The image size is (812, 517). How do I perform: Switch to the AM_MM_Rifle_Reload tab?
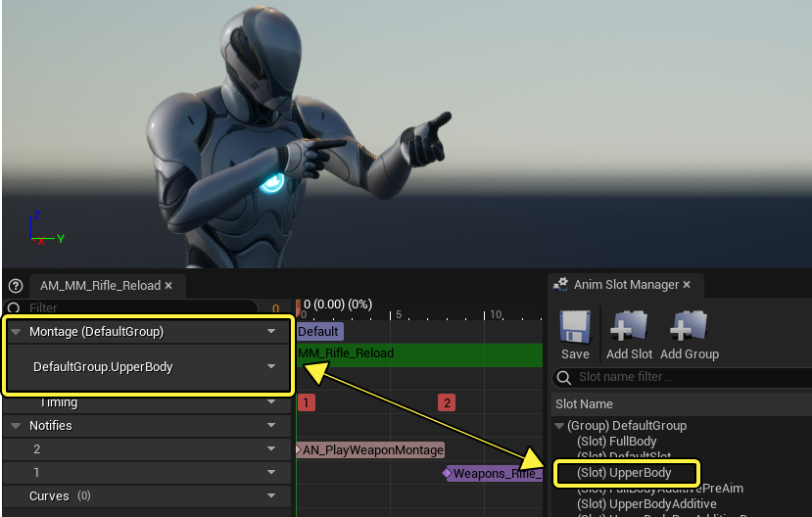click(101, 286)
